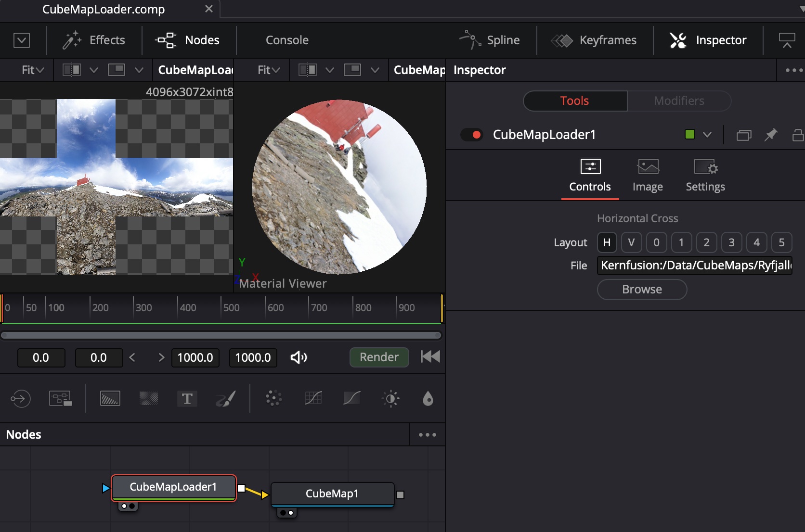Toggle right viewer split wipe icon
Image resolution: width=805 pixels, height=532 pixels.
308,70
